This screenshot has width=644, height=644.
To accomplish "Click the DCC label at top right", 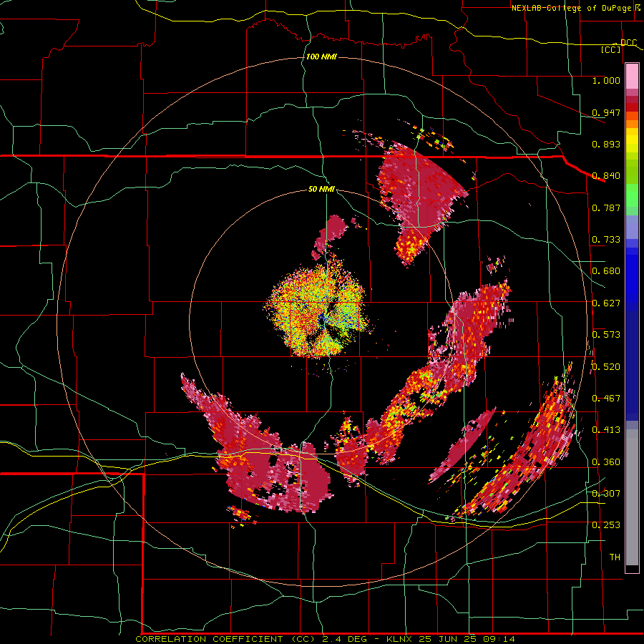I will tap(628, 43).
